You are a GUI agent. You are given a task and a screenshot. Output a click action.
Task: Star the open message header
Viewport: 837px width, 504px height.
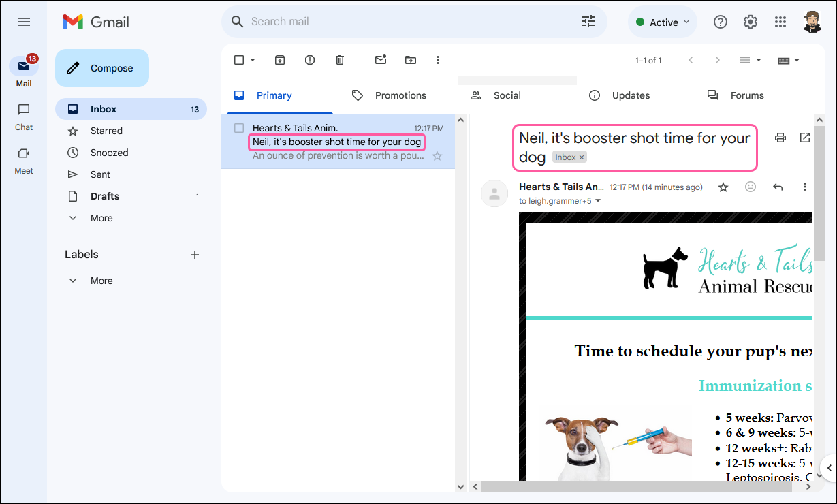(723, 187)
